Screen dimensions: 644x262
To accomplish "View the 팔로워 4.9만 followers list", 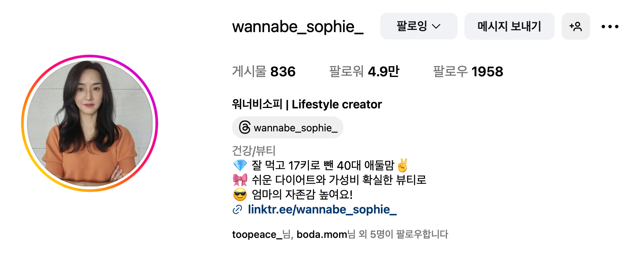I will [x=364, y=72].
